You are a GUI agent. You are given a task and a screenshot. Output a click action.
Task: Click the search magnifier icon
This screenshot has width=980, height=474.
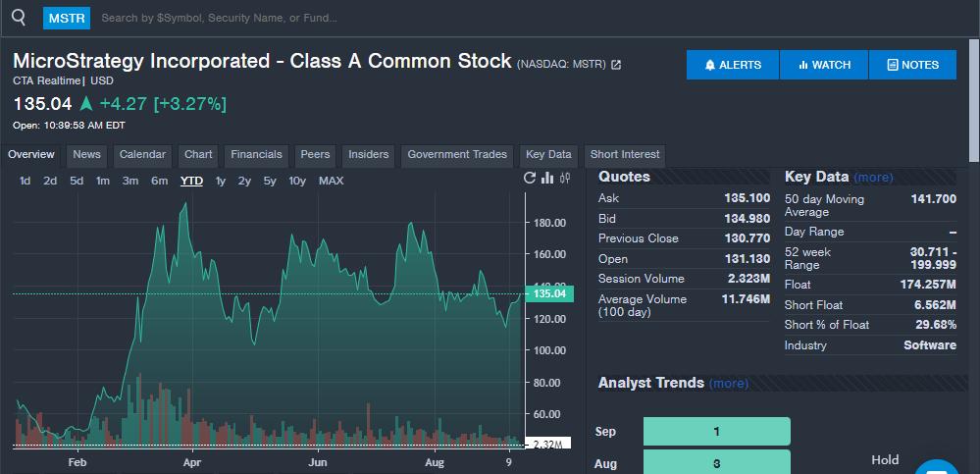[19, 18]
